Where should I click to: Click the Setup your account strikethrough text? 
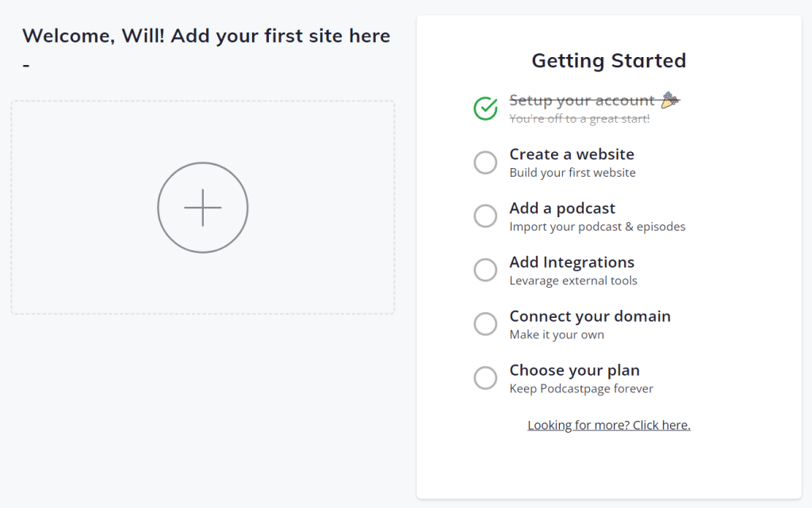click(584, 100)
